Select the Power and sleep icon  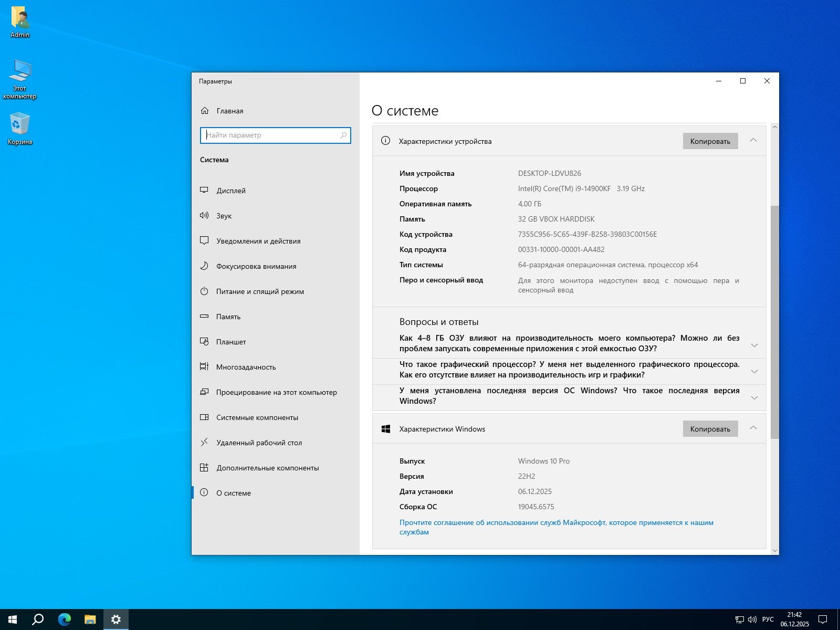(x=204, y=291)
